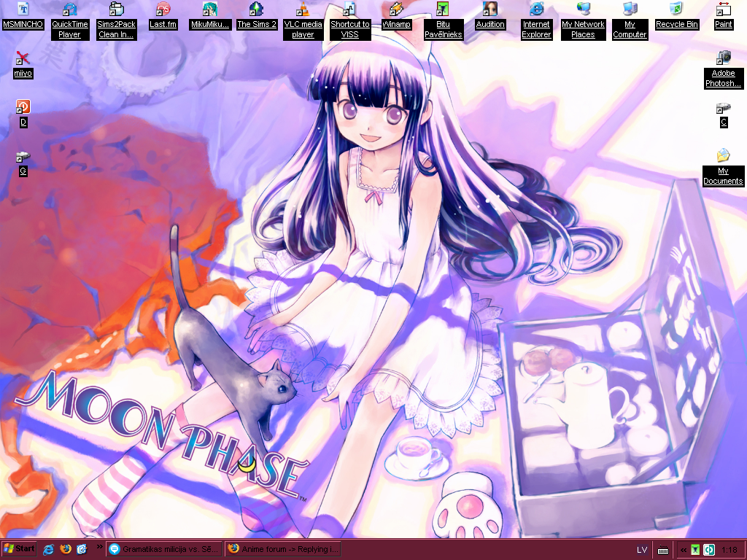The image size is (747, 560).
Task: Click the D shortcut icon on the desktop
Action: (23, 113)
